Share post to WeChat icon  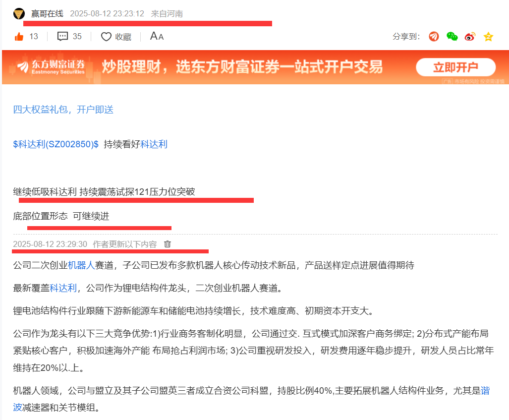(452, 36)
